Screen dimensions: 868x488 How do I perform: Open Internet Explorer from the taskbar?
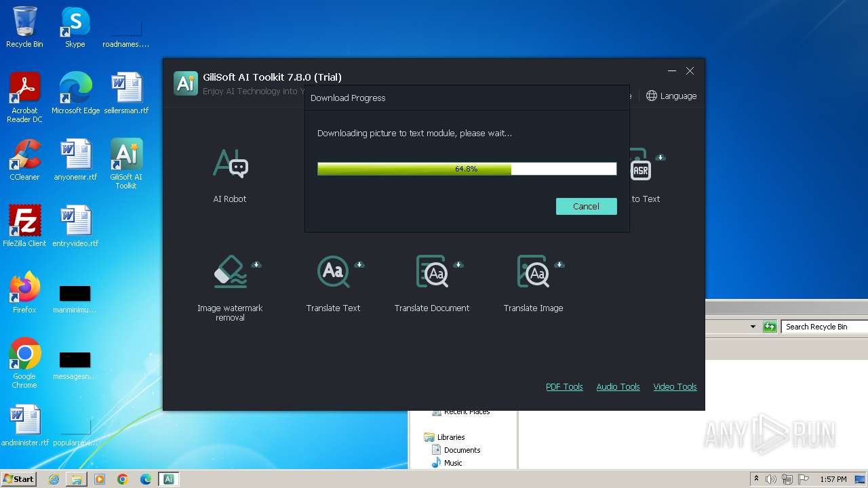(54, 479)
